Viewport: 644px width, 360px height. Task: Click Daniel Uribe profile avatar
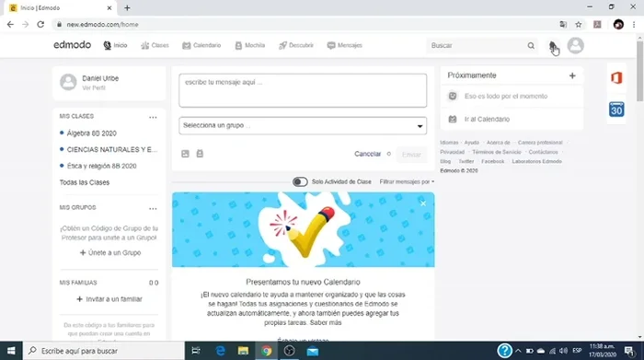68,82
